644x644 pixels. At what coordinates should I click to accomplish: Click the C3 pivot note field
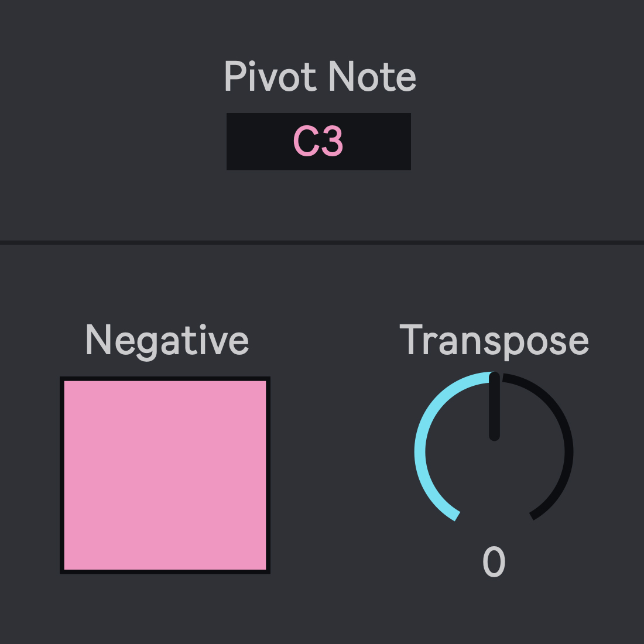click(318, 142)
